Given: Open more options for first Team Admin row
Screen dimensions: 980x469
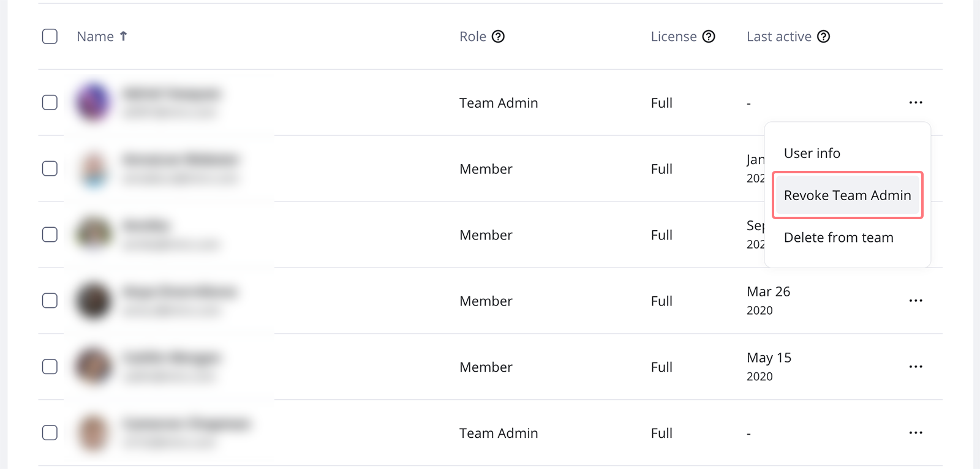Looking at the screenshot, I should coord(916,103).
